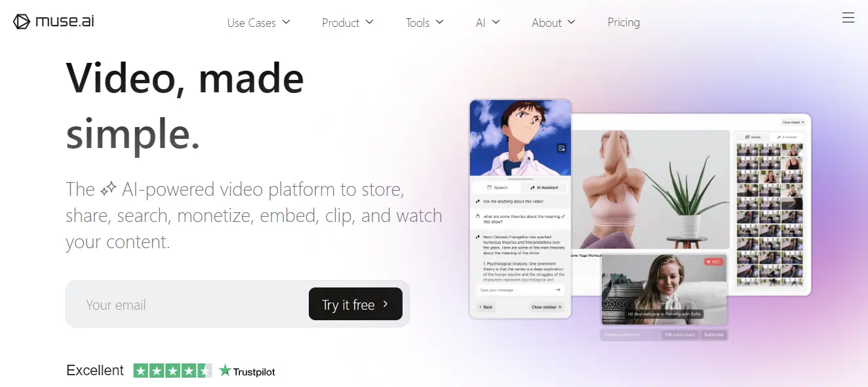Go to the Pricing page
The image size is (868, 387).
(623, 22)
